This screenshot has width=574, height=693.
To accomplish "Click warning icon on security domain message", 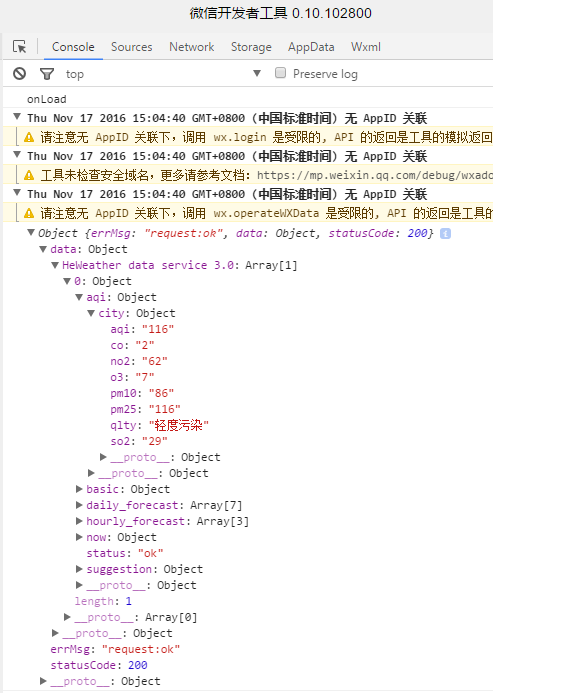I will pos(29,175).
